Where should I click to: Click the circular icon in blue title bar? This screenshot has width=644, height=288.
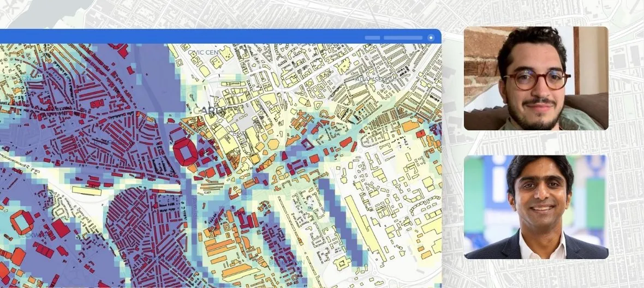coord(431,38)
